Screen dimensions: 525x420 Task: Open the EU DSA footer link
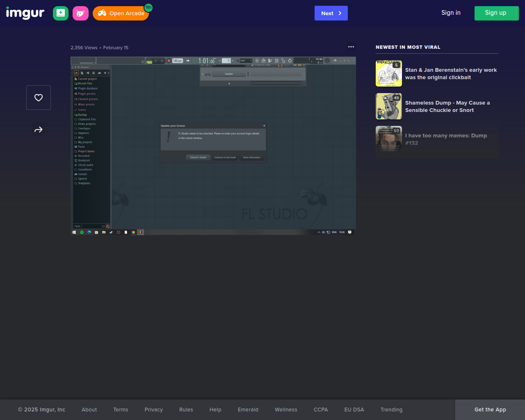click(x=354, y=410)
